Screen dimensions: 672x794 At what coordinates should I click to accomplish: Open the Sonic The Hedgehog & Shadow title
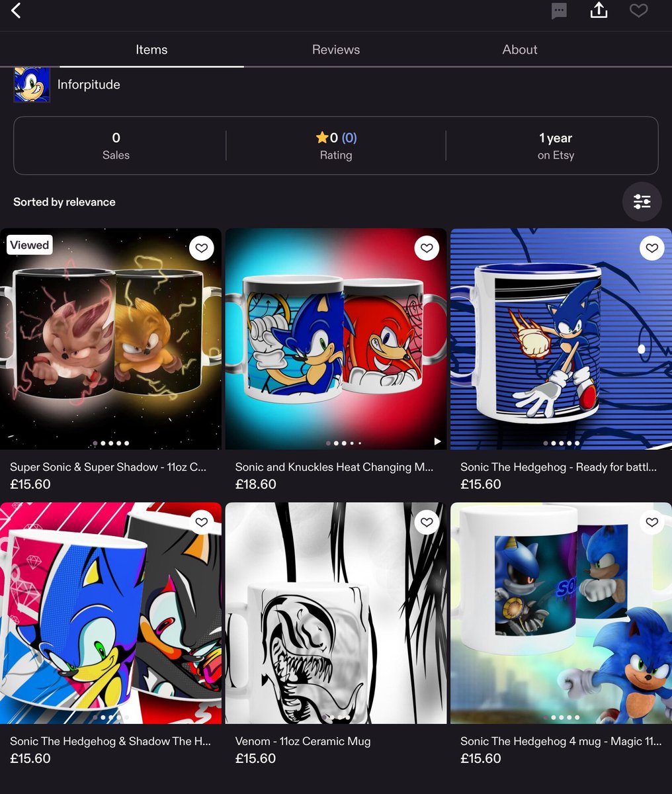point(110,742)
